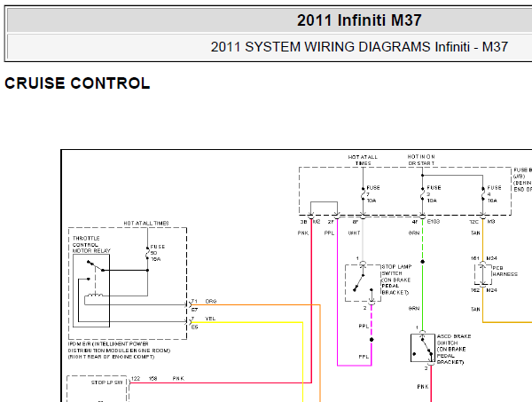
Task: Select the "HOT IN ON OR START" label
Action: point(421,160)
